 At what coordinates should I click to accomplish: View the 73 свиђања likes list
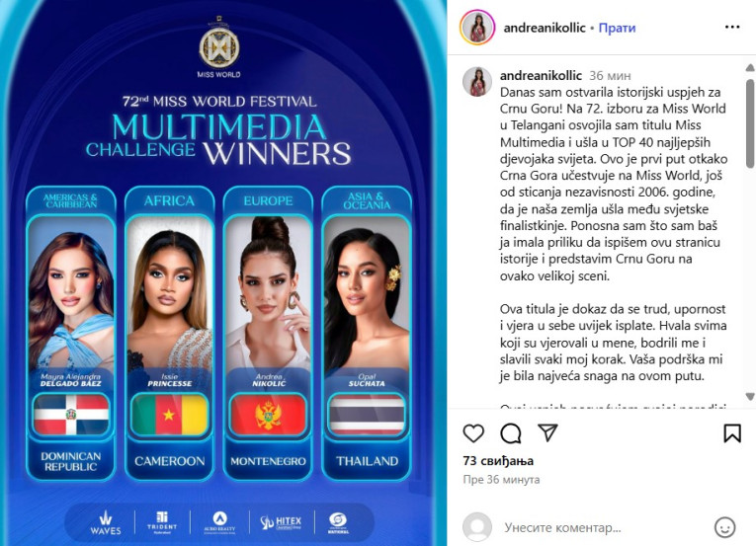tap(498, 461)
